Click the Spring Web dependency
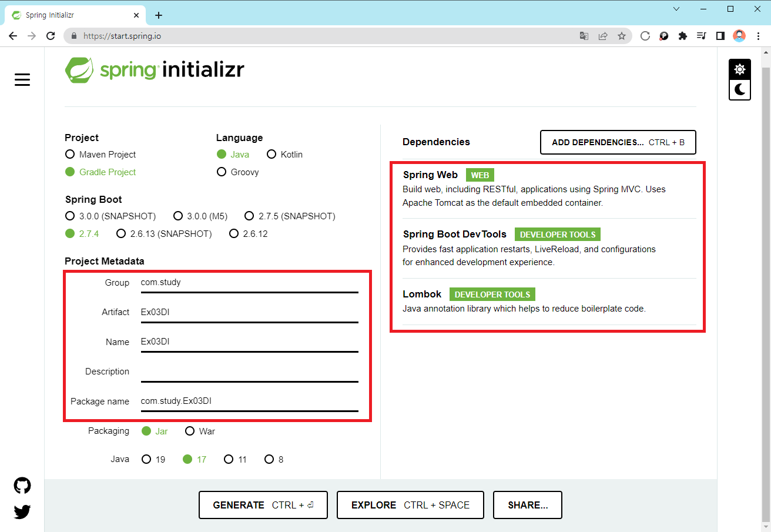Screen dimensions: 771x532 click(549, 189)
